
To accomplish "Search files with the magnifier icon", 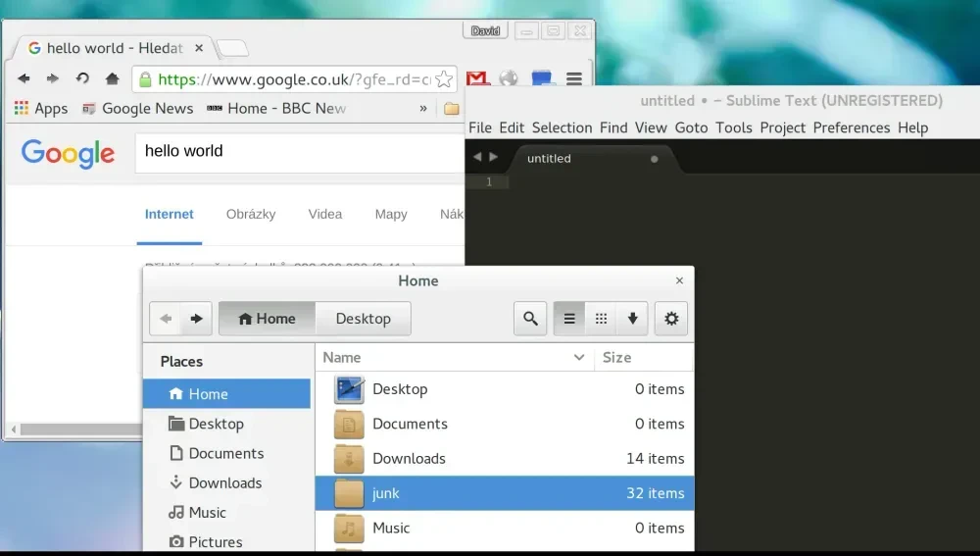I will (x=530, y=319).
